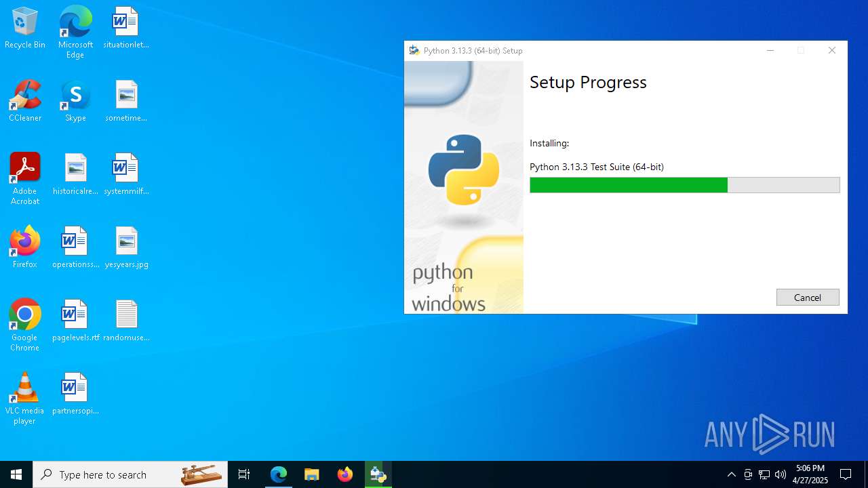Open the Microsoft Edge desktop shortcut
The height and width of the screenshot is (488, 868).
[75, 33]
